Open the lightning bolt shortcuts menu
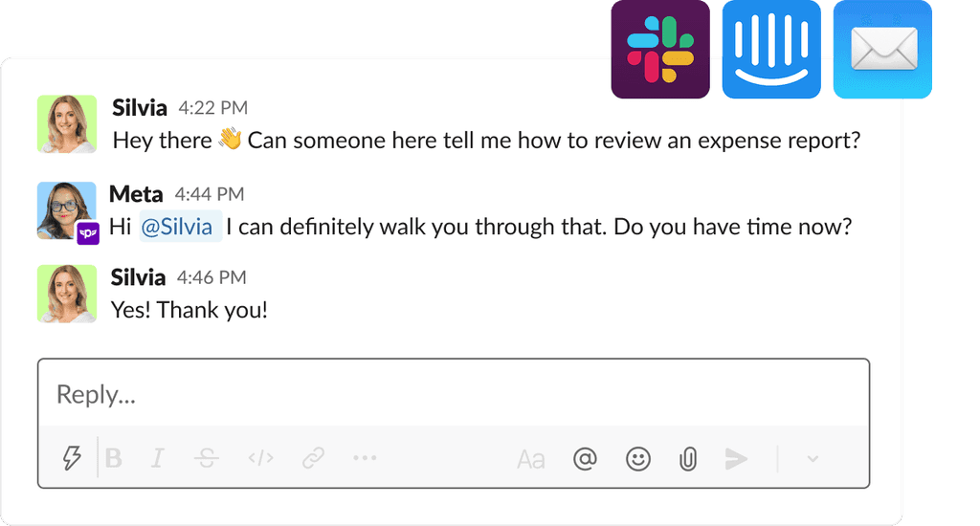 pyautogui.click(x=72, y=458)
